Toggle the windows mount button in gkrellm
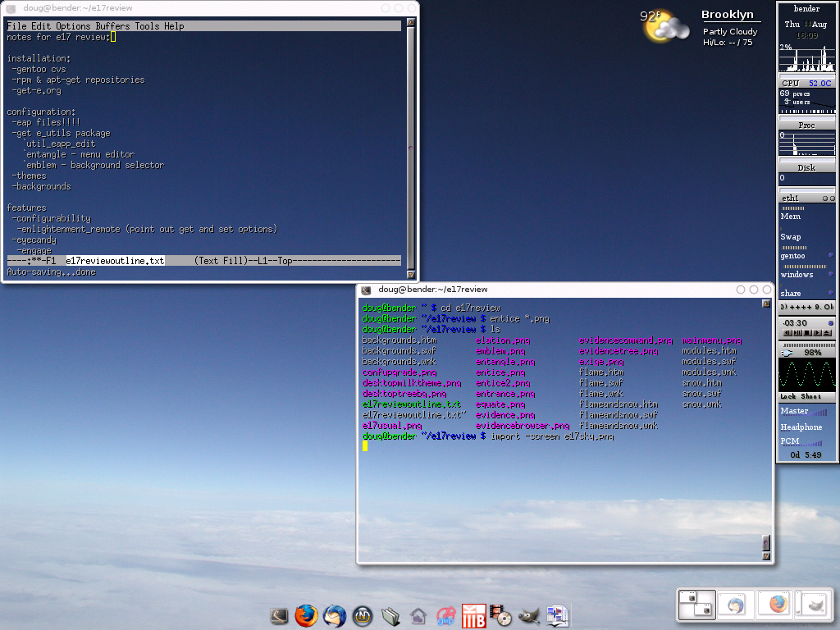840x630 pixels. point(830,274)
